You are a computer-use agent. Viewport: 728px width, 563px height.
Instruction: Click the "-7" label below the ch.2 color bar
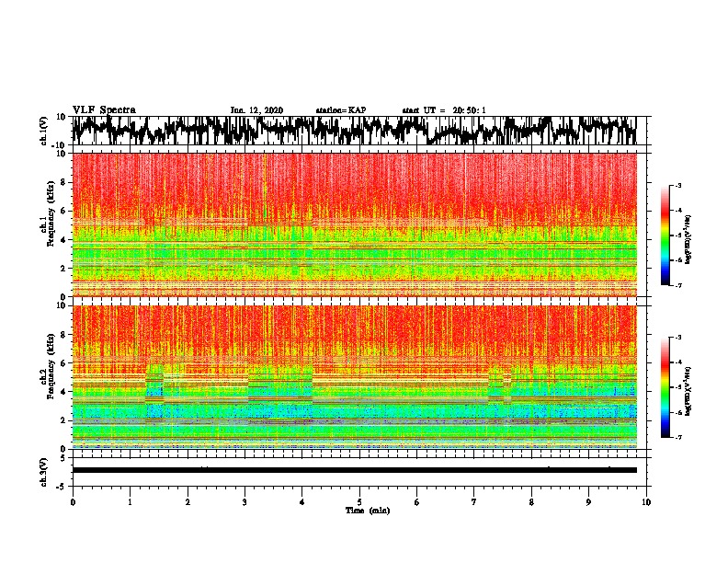click(678, 437)
